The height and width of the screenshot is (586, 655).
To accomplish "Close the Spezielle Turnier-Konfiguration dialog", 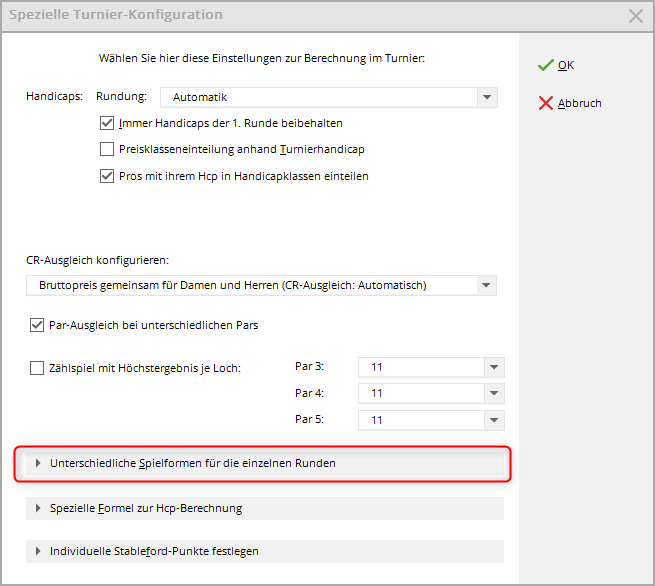I will (635, 16).
